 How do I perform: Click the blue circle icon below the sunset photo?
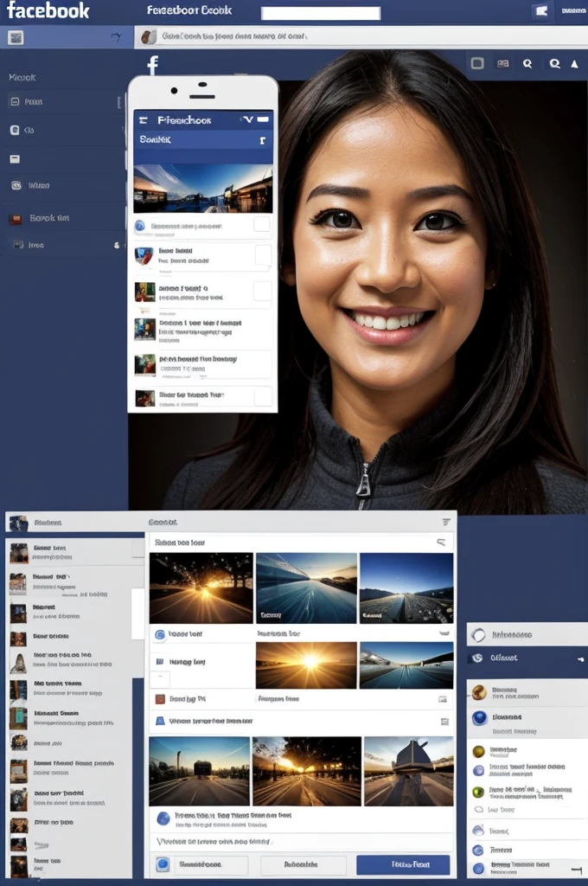coord(161,634)
